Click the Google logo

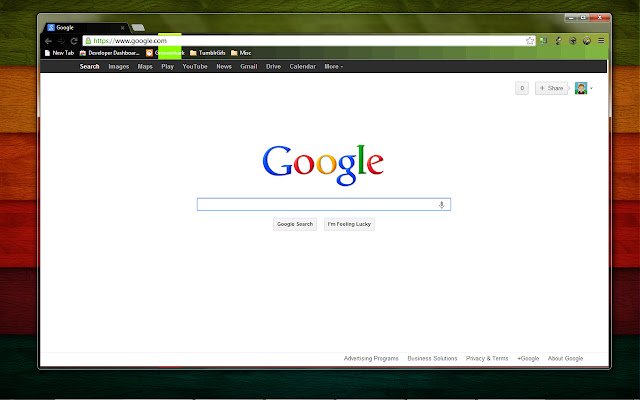point(323,165)
